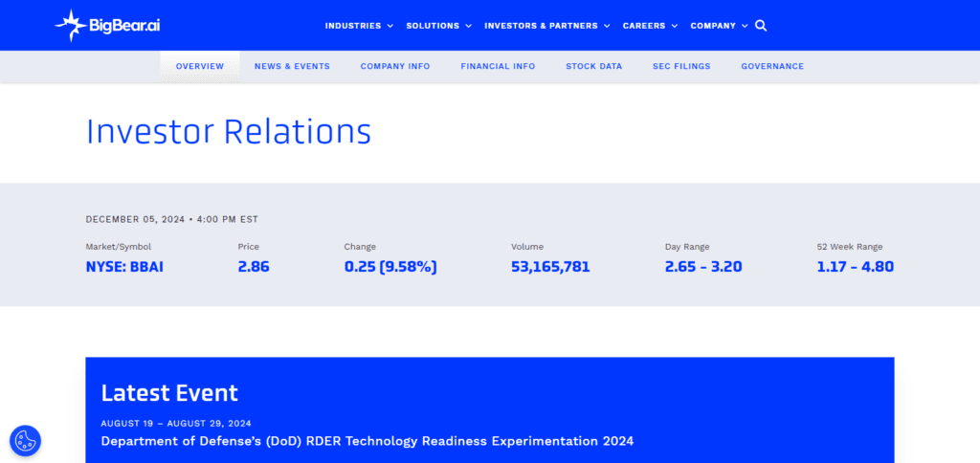Expand Investors & Partners chevron
Image resolution: width=980 pixels, height=463 pixels.
pos(607,26)
